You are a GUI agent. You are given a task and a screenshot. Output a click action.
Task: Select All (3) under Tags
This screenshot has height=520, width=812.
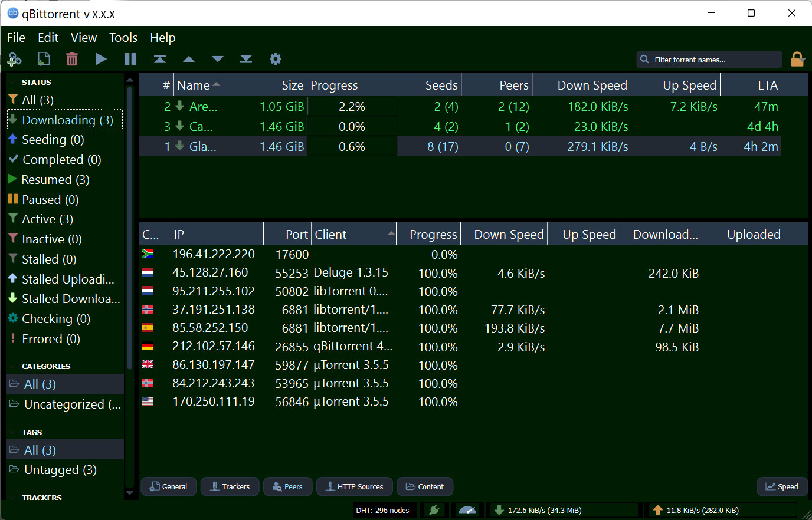point(65,450)
